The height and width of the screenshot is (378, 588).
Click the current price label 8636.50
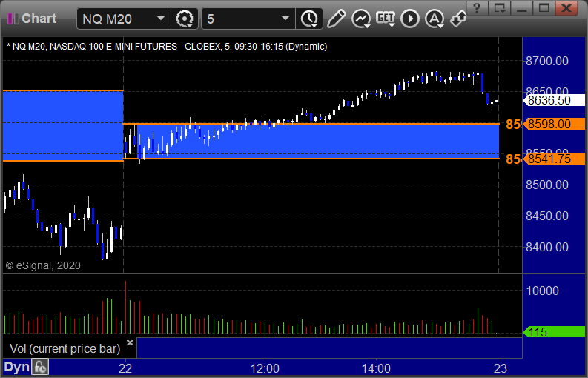click(x=554, y=100)
